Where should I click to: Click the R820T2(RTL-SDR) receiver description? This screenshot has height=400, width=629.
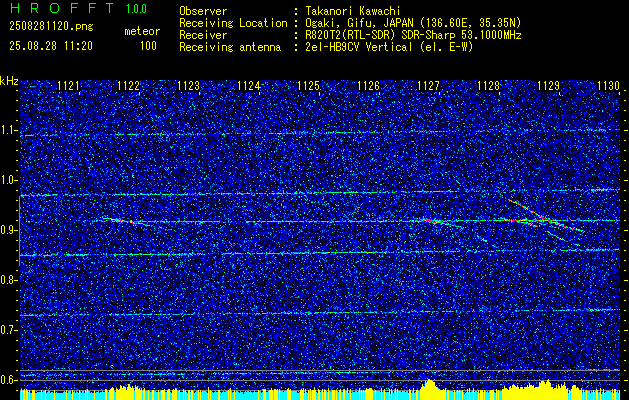[413, 35]
